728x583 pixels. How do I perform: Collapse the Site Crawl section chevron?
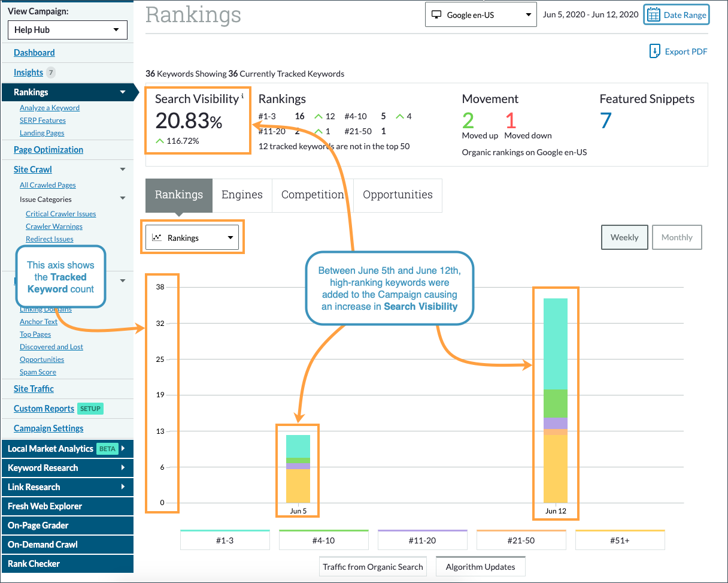tap(123, 170)
